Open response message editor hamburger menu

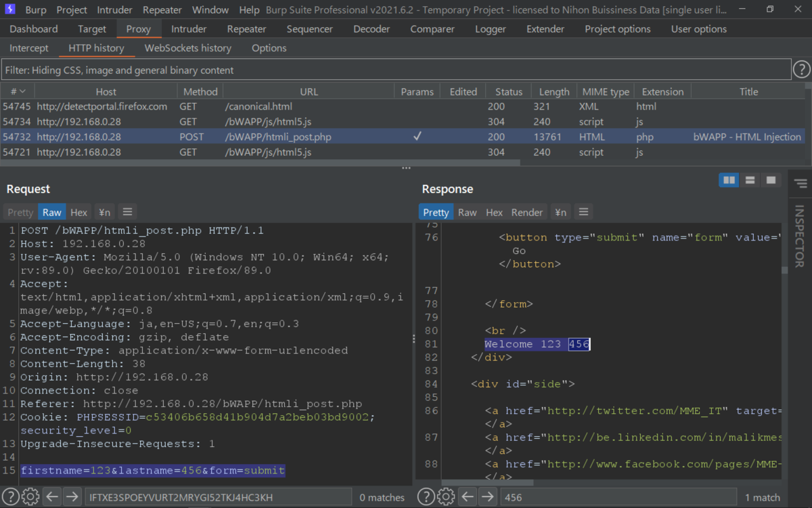tap(583, 212)
